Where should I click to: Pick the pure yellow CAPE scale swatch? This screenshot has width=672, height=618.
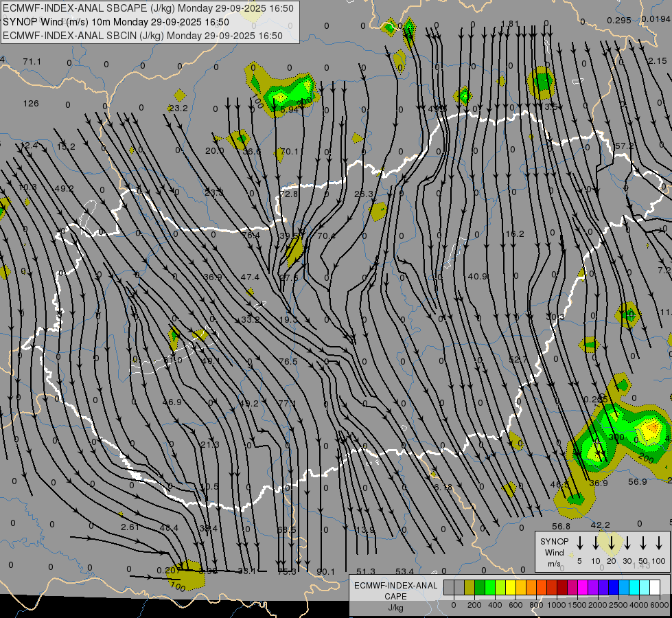click(511, 588)
